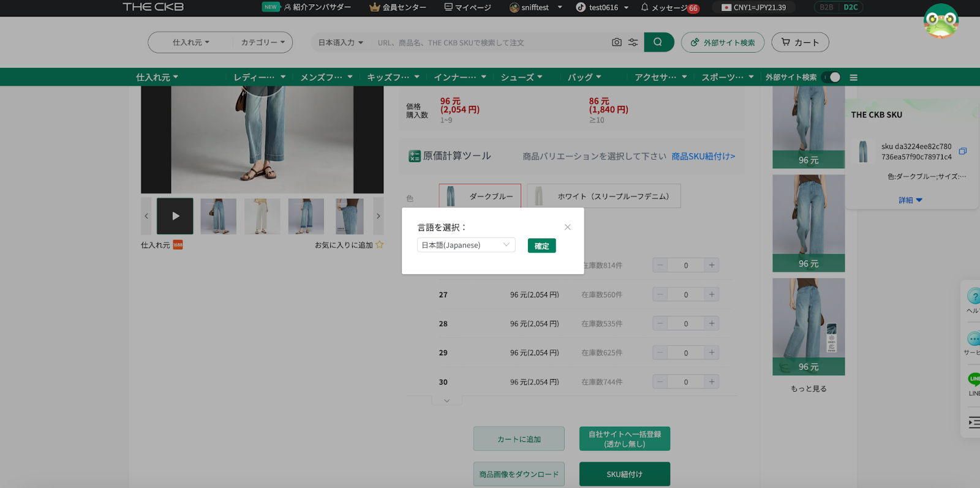This screenshot has height=488, width=980.
Task: Click the 外部サイト検索 pill button
Action: click(x=723, y=42)
